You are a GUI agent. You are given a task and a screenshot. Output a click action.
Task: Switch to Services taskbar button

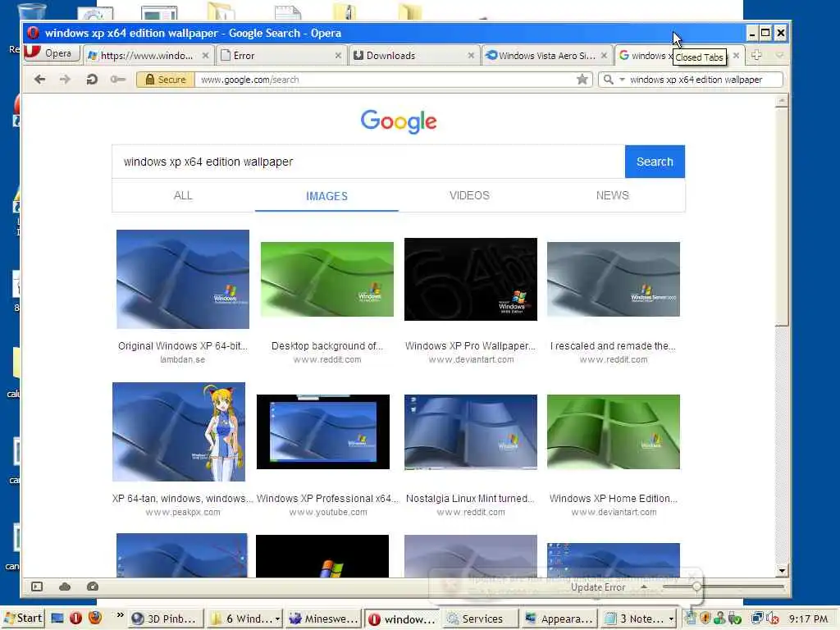coord(479,619)
